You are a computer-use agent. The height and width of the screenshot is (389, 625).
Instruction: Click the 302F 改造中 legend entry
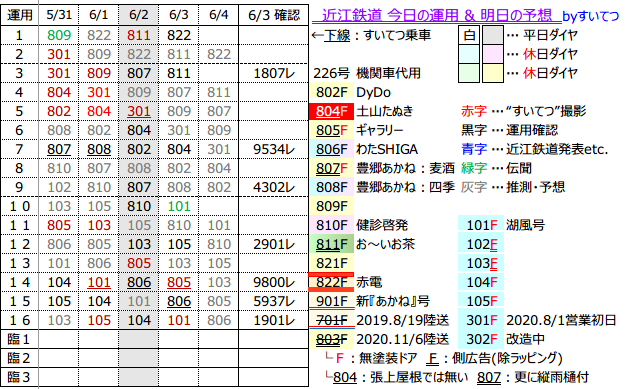coord(502,340)
